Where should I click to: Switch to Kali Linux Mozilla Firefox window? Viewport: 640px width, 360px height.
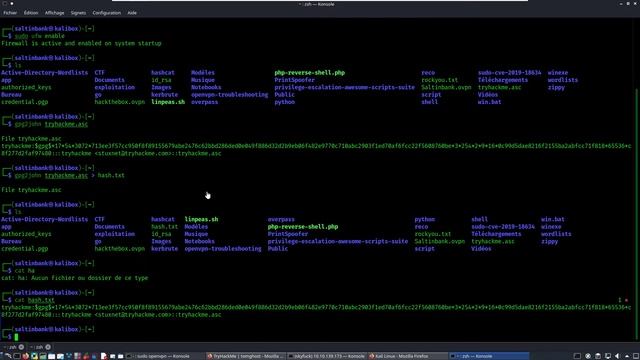coord(407,356)
